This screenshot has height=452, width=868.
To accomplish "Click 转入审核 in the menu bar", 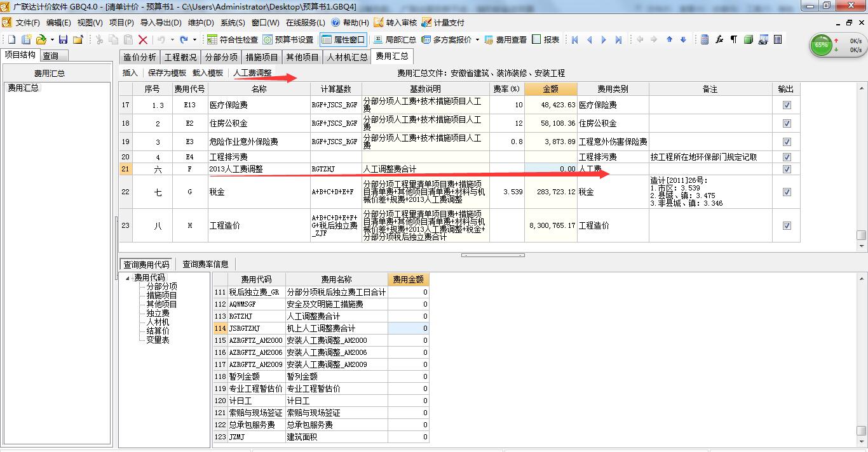I will 395,22.
